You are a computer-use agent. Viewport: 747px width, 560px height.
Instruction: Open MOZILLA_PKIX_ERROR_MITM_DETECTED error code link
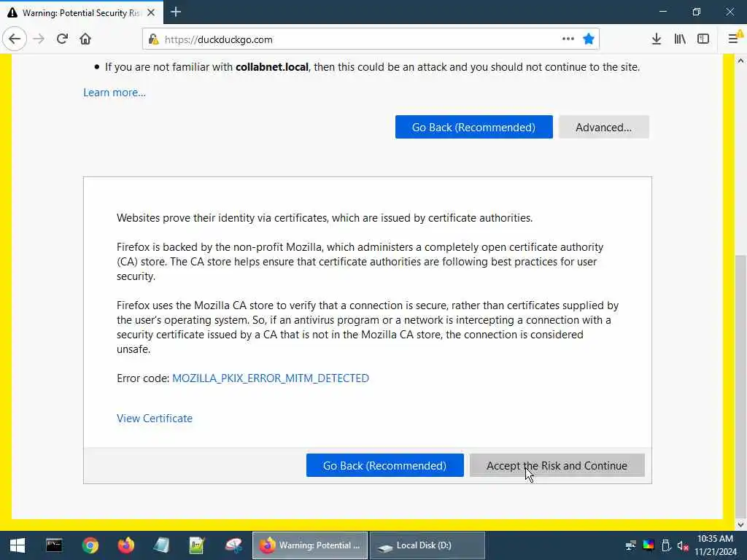(x=270, y=378)
